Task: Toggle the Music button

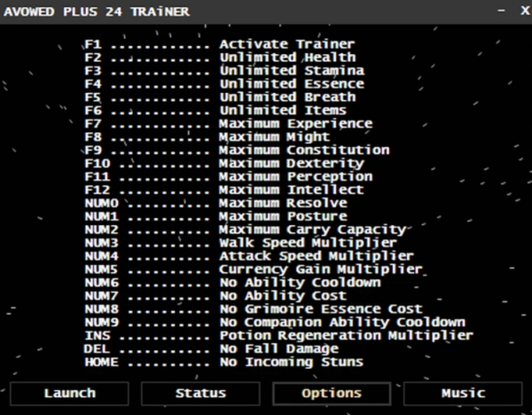Action: point(463,394)
